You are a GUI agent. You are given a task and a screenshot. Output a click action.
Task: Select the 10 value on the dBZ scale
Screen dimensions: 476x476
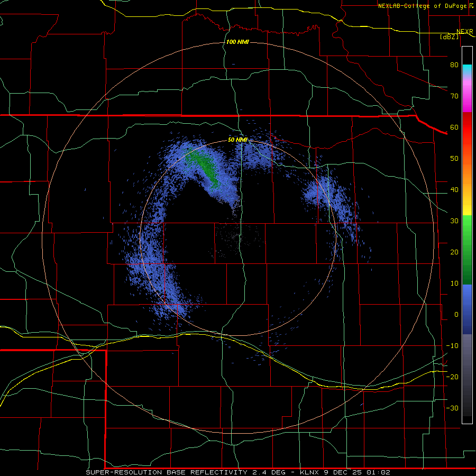click(x=454, y=283)
